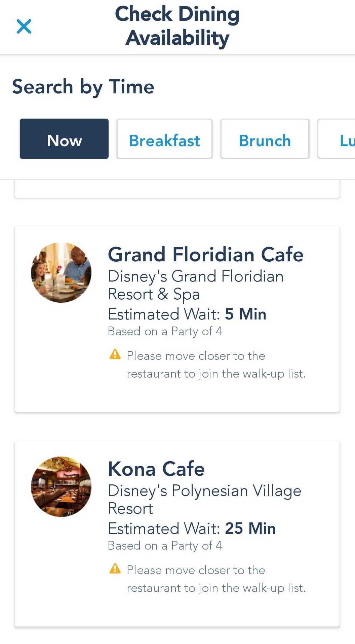
Task: Click Grand Floridian's move closer walk-up message
Action: [216, 365]
